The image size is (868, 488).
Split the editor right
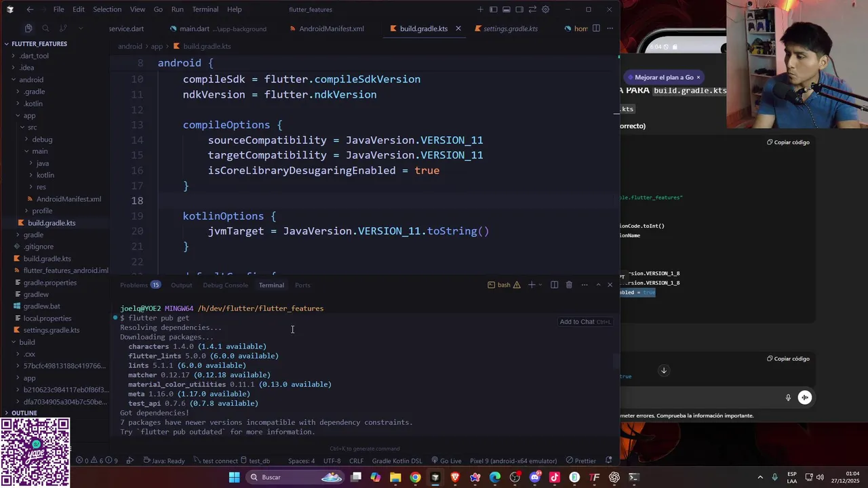596,28
